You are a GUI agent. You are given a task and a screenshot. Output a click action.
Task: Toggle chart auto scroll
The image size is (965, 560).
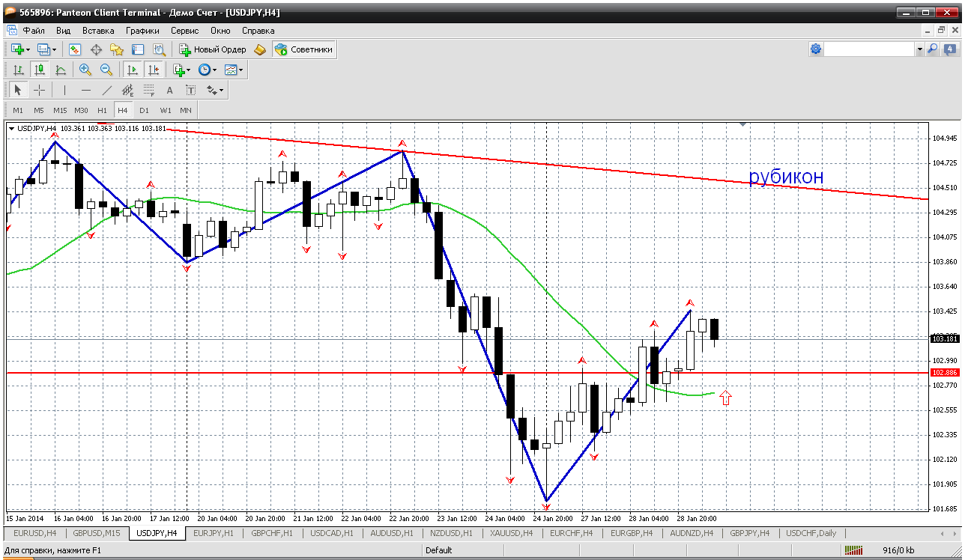pos(133,70)
